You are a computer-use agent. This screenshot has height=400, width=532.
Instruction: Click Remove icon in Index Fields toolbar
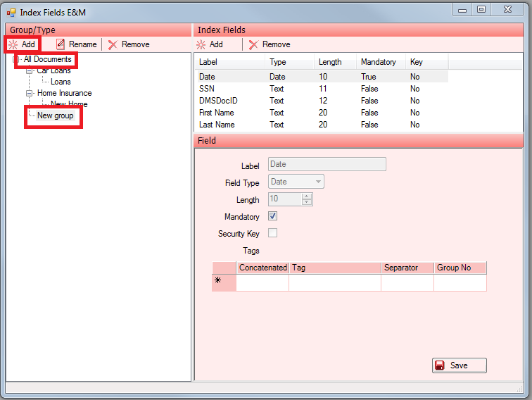click(x=253, y=44)
